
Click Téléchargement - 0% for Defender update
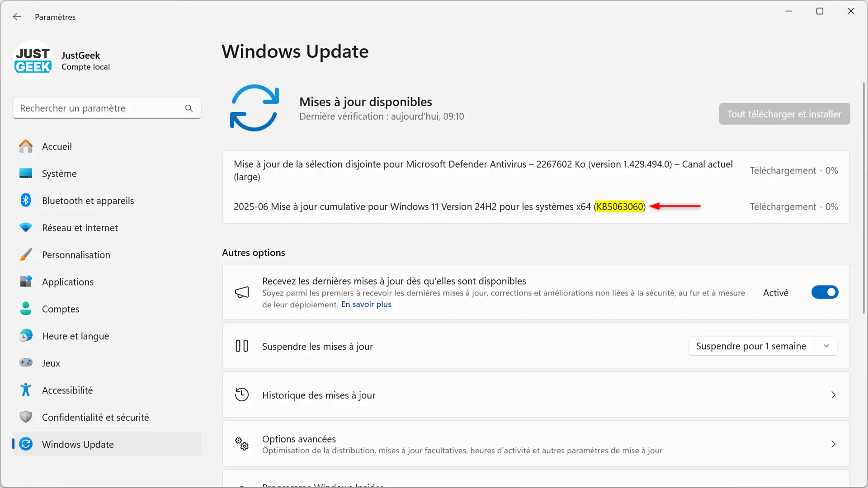pos(794,171)
